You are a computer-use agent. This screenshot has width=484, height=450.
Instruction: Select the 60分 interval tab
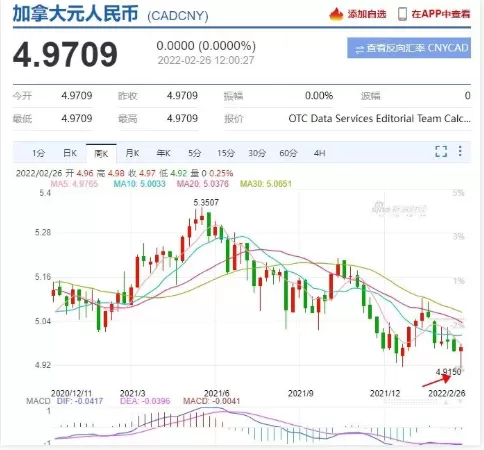[x=288, y=153]
